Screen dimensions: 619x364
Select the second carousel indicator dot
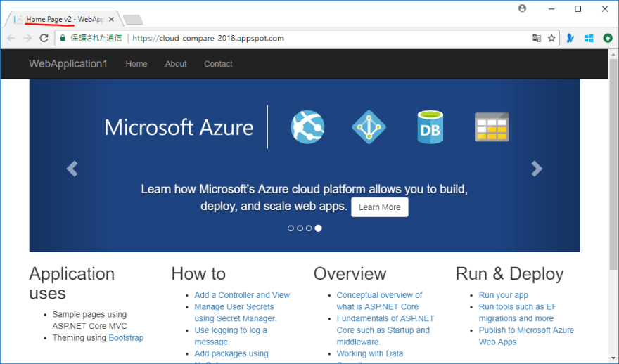pos(300,228)
